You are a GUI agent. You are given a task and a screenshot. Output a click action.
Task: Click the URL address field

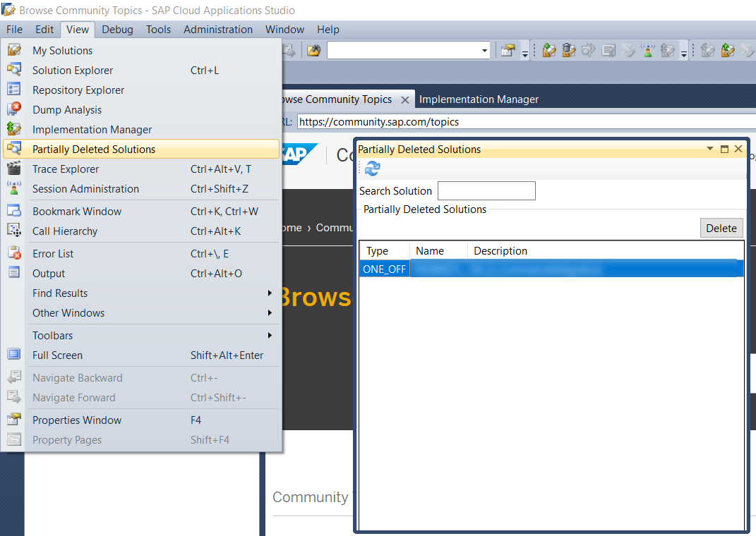[x=527, y=121]
